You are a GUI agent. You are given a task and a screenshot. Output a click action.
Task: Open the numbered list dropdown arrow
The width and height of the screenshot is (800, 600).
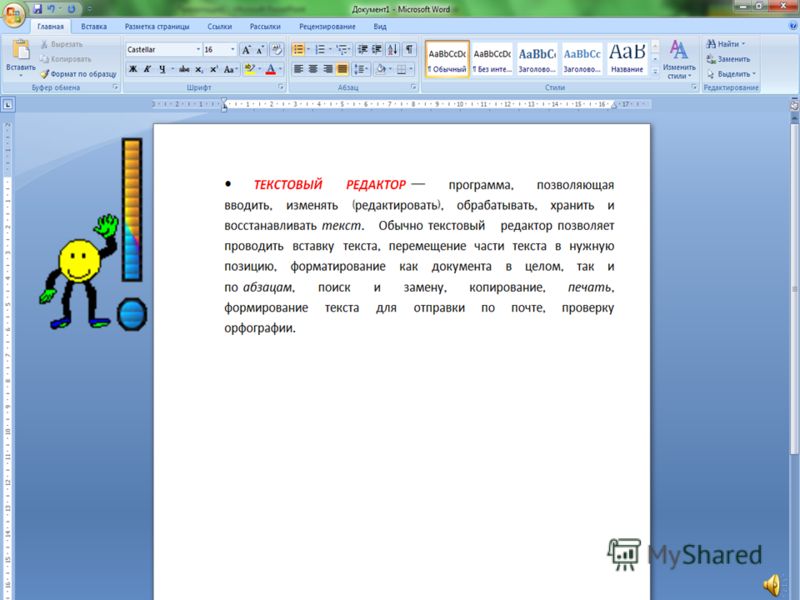click(x=331, y=49)
